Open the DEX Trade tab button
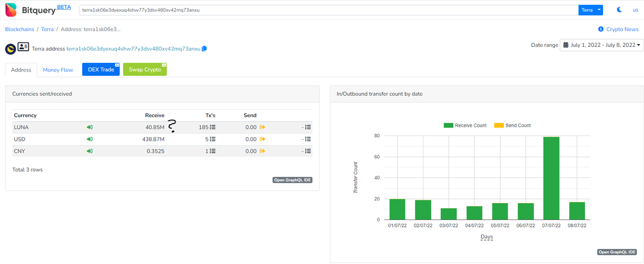 [x=101, y=69]
